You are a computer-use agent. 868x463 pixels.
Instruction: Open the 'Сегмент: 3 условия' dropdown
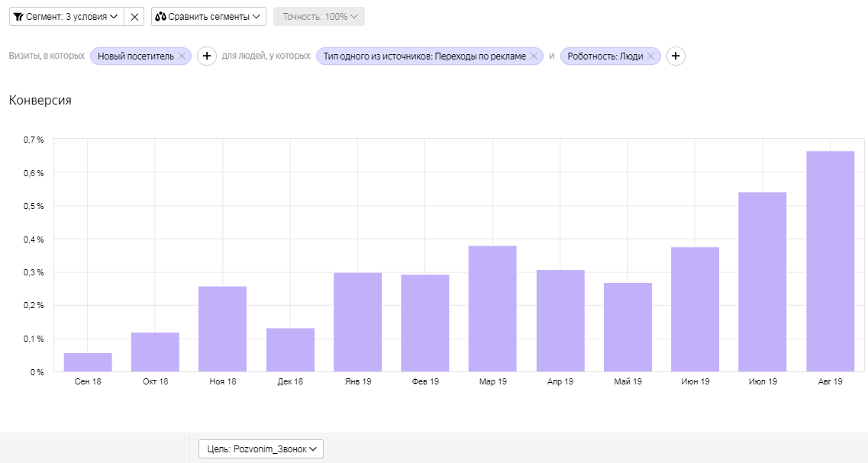pyautogui.click(x=66, y=17)
